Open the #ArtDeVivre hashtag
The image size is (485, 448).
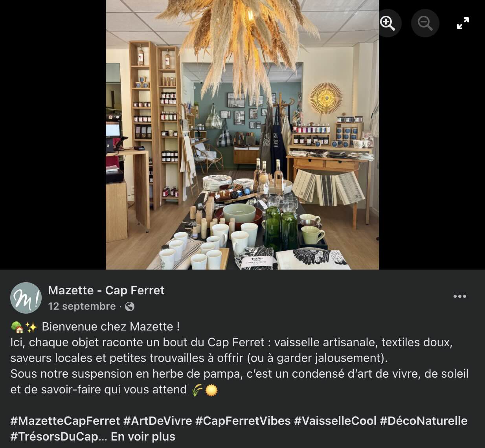point(158,420)
